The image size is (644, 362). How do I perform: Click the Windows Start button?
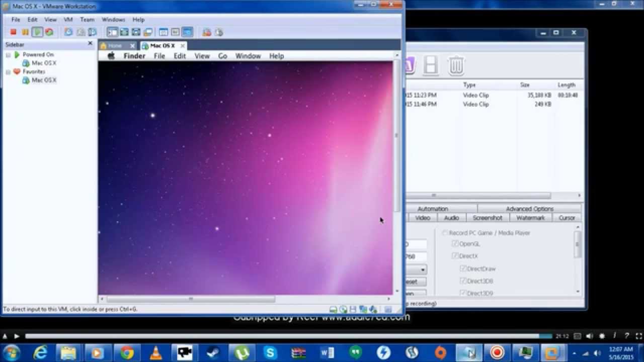[12, 352]
